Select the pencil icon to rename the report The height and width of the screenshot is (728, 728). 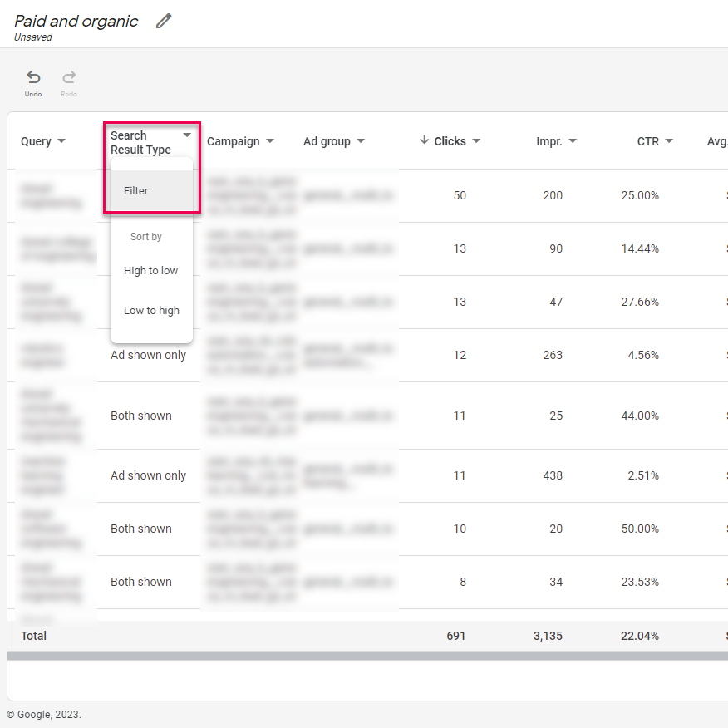point(163,20)
